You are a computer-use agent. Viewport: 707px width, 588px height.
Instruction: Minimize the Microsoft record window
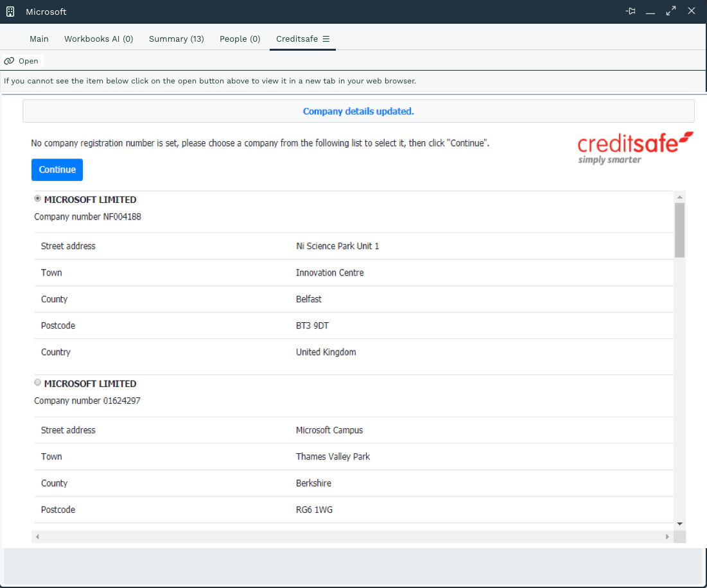[650, 12]
